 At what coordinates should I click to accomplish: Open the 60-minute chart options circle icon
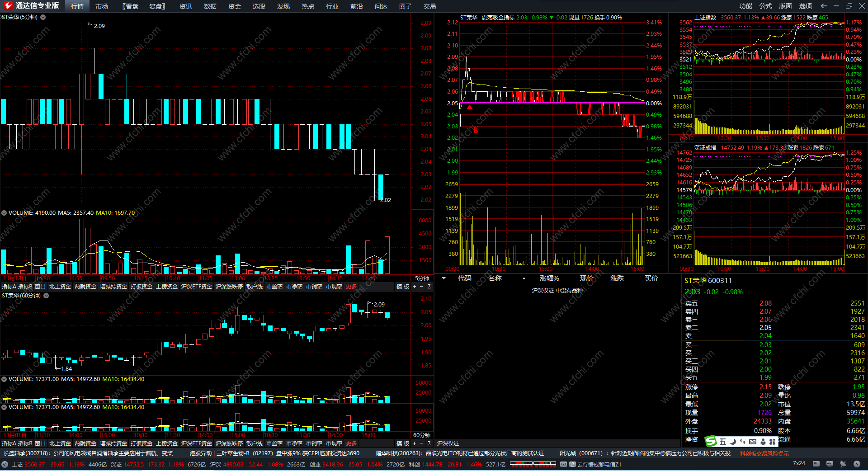pyautogui.click(x=46, y=296)
